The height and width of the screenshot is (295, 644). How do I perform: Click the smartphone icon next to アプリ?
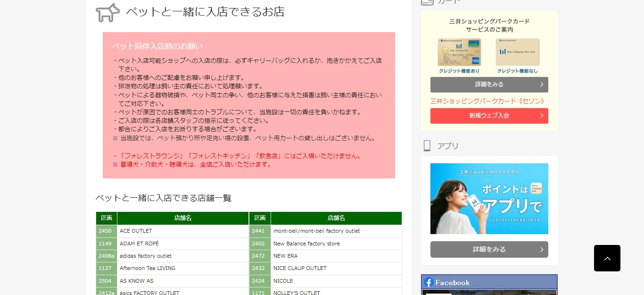pyautogui.click(x=427, y=145)
